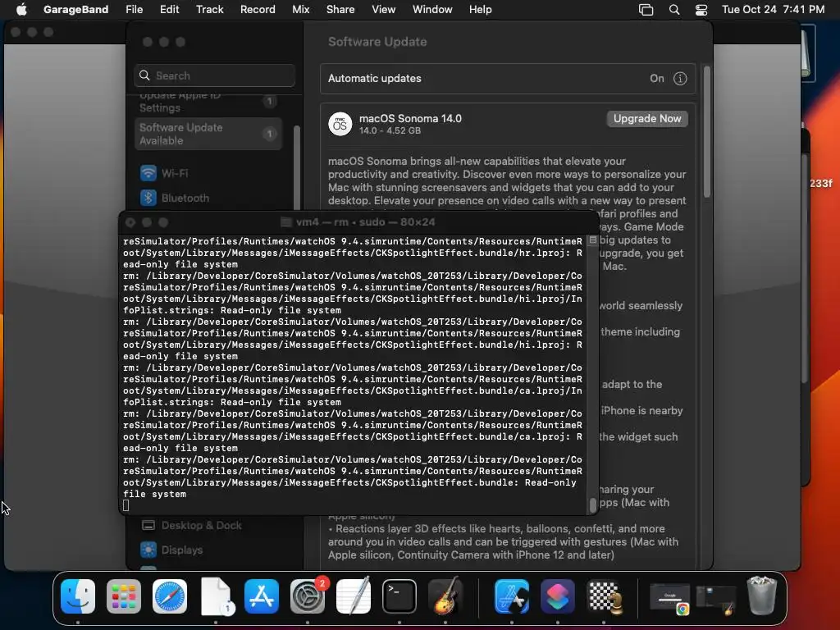Click Upgrade Now for macOS Sonoma
Screen dimensions: 840x630
(647, 118)
